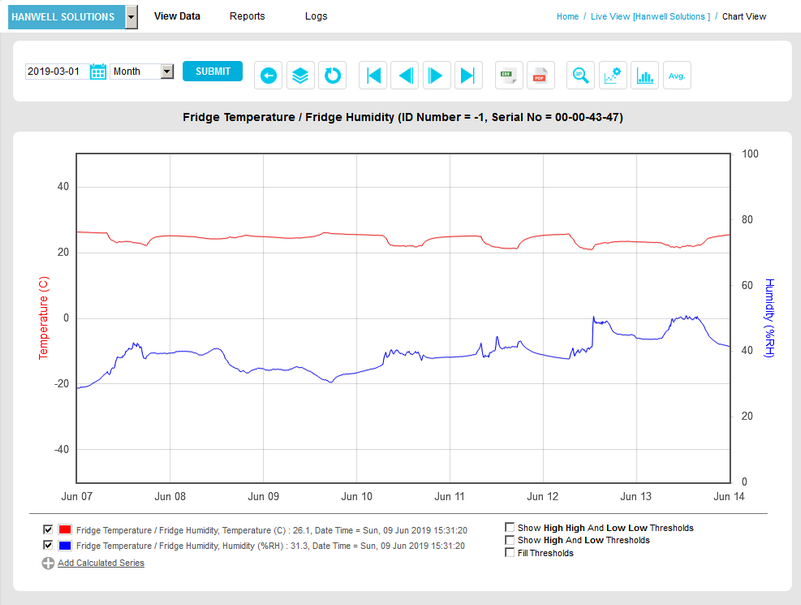801x605 pixels.
Task: Export the chart as PDF
Action: [x=540, y=75]
